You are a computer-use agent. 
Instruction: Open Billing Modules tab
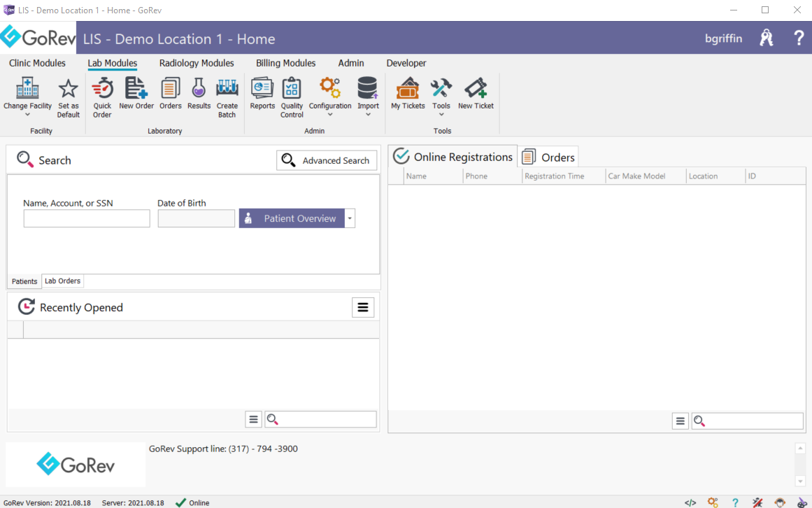coord(286,63)
